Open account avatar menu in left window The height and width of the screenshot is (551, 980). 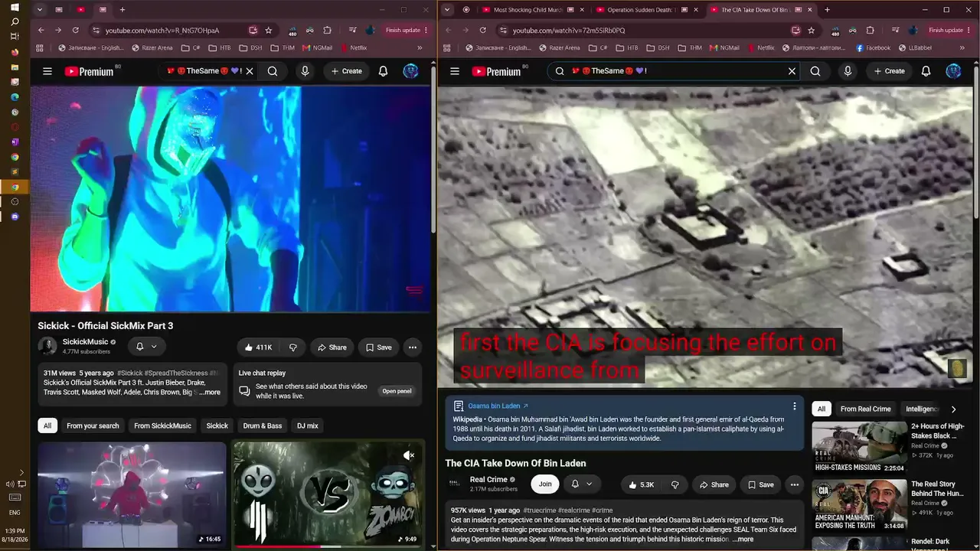(x=411, y=71)
